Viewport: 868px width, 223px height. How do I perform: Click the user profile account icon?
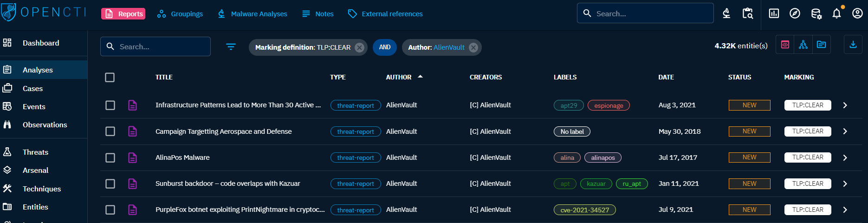[857, 13]
